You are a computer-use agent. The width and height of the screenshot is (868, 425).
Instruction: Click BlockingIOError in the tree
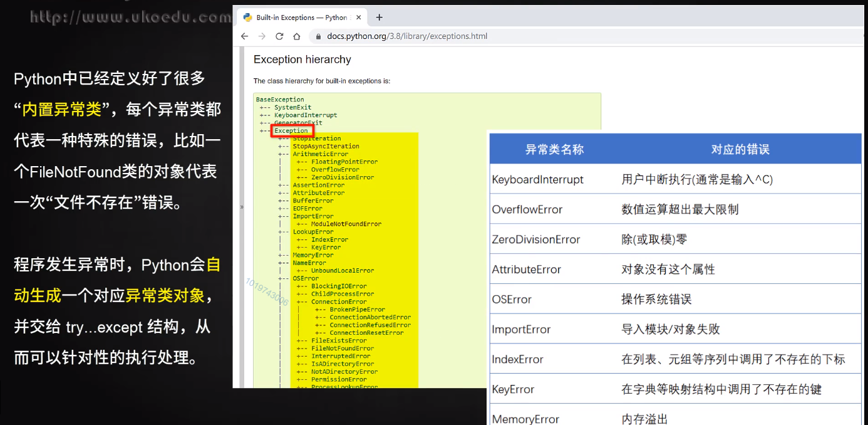tap(339, 286)
